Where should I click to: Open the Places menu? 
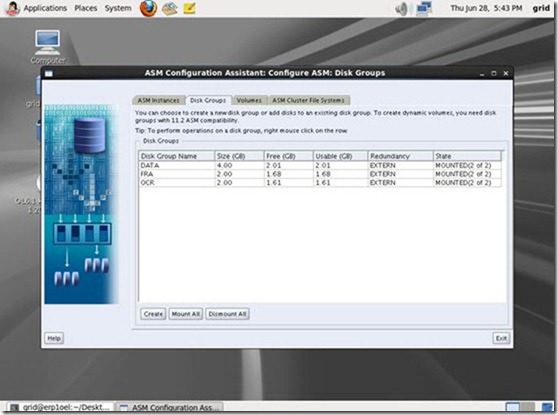click(x=86, y=8)
